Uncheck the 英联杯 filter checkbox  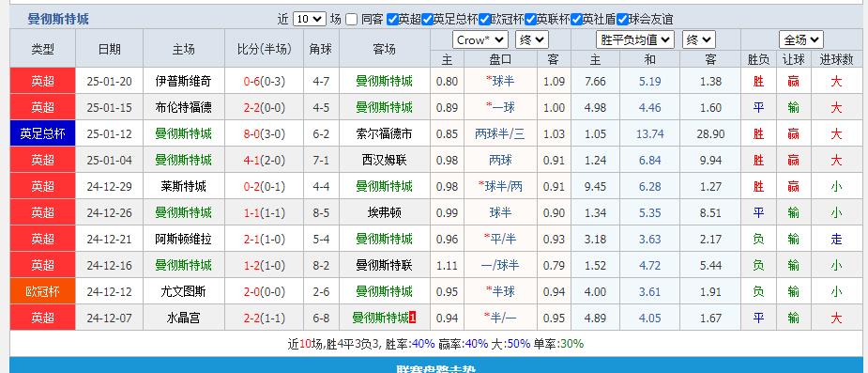click(530, 20)
